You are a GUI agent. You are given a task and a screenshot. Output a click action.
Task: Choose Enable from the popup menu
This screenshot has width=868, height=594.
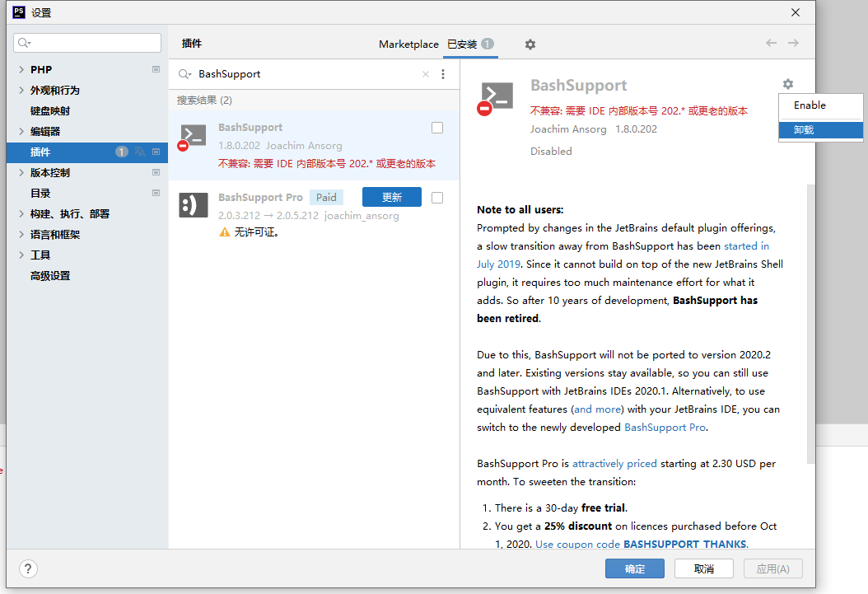tap(820, 105)
